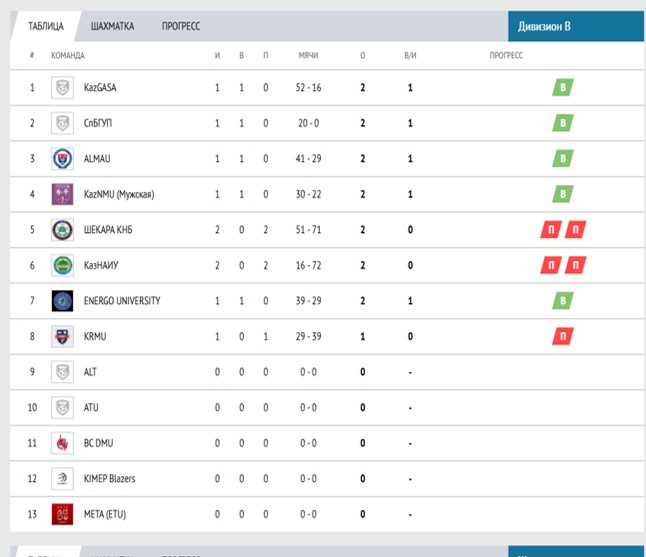The image size is (646, 557).
Task: Click the KazGASA team logo icon
Action: tap(63, 88)
